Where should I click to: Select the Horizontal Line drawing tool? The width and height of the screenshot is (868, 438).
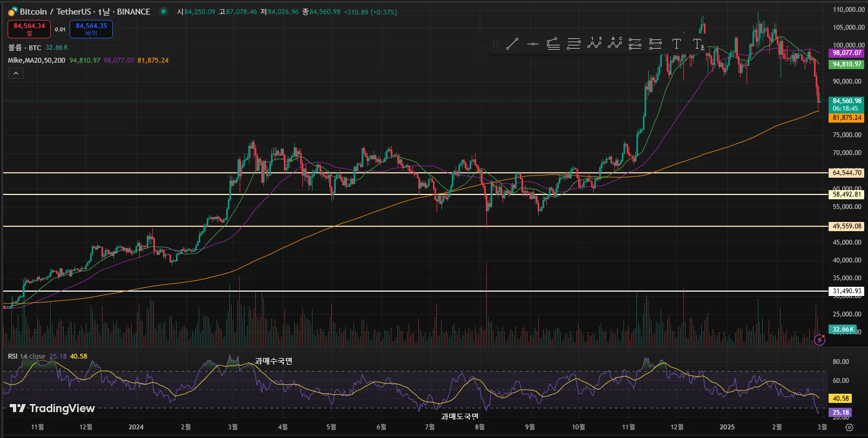533,44
